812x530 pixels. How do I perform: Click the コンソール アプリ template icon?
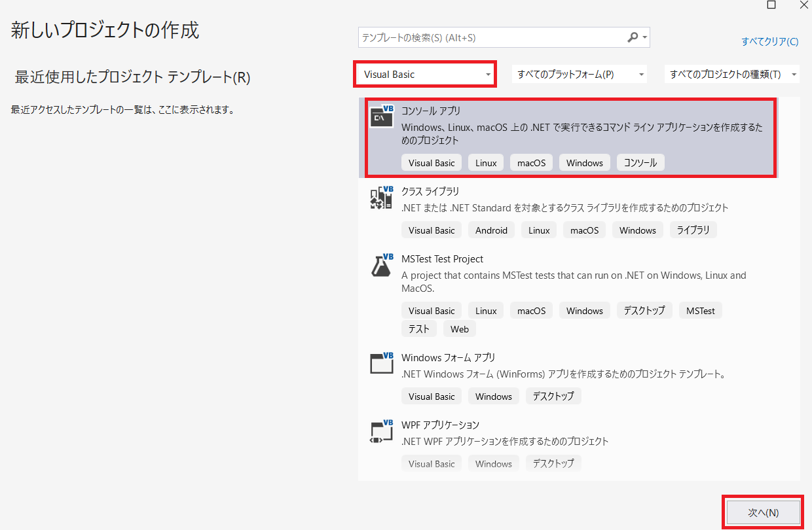[x=382, y=116]
